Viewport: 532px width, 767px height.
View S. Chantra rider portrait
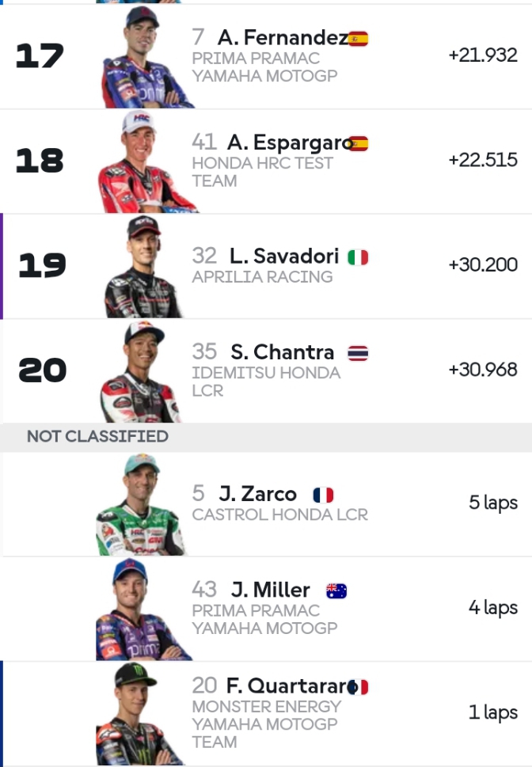pos(142,370)
